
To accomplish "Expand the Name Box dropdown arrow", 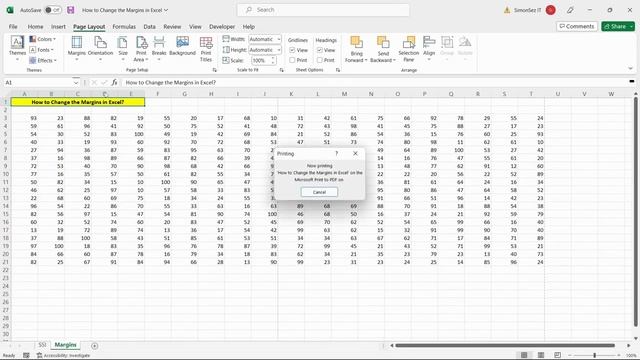I will (x=76, y=82).
